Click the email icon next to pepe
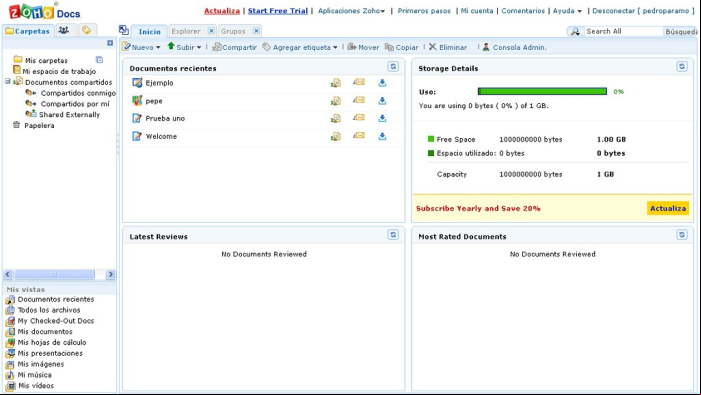701x395 pixels. click(359, 100)
